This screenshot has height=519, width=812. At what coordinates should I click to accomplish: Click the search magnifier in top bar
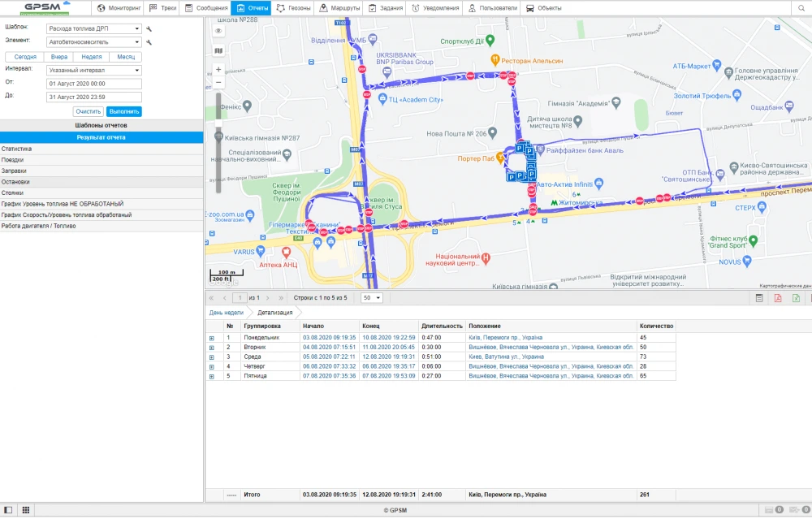tap(800, 8)
